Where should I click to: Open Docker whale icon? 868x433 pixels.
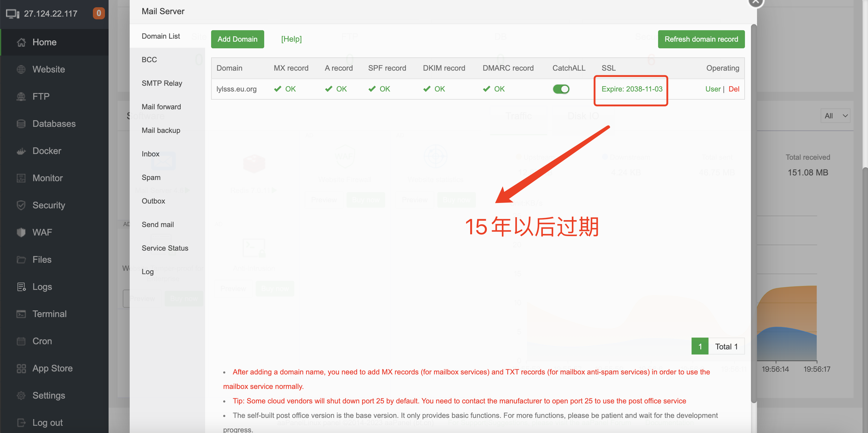21,151
